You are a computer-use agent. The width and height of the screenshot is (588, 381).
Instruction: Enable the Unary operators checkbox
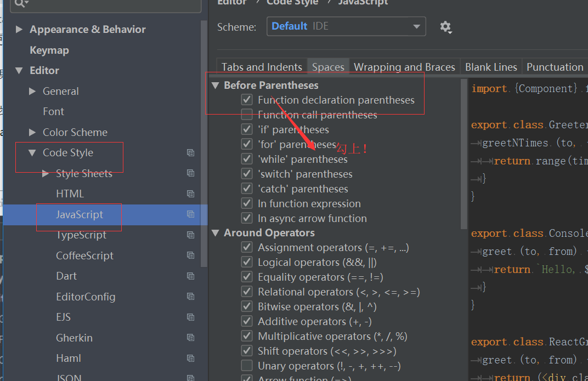point(247,366)
